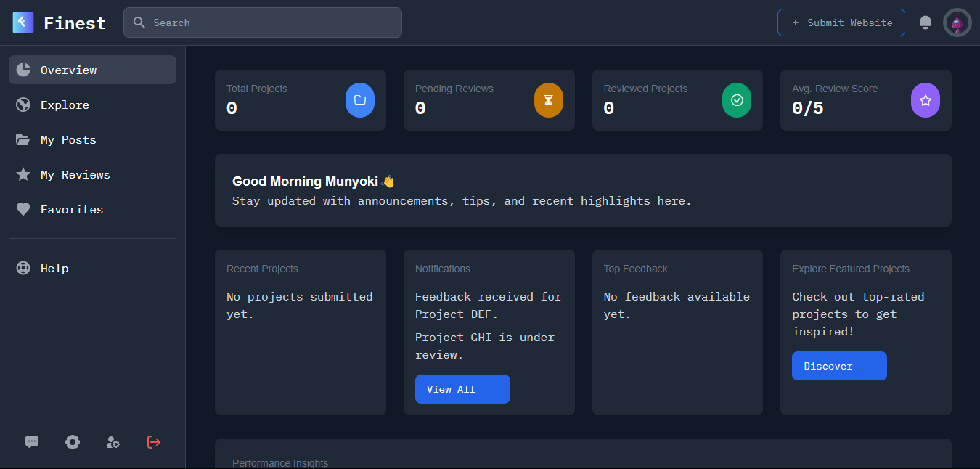Image resolution: width=980 pixels, height=469 pixels.
Task: Open the user settings icon
Action: [x=113, y=442]
